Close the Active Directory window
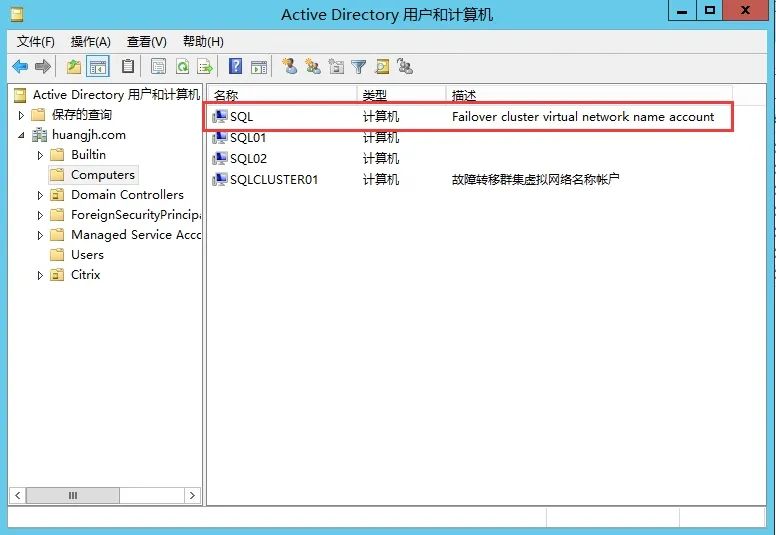The image size is (776, 535). tap(745, 10)
